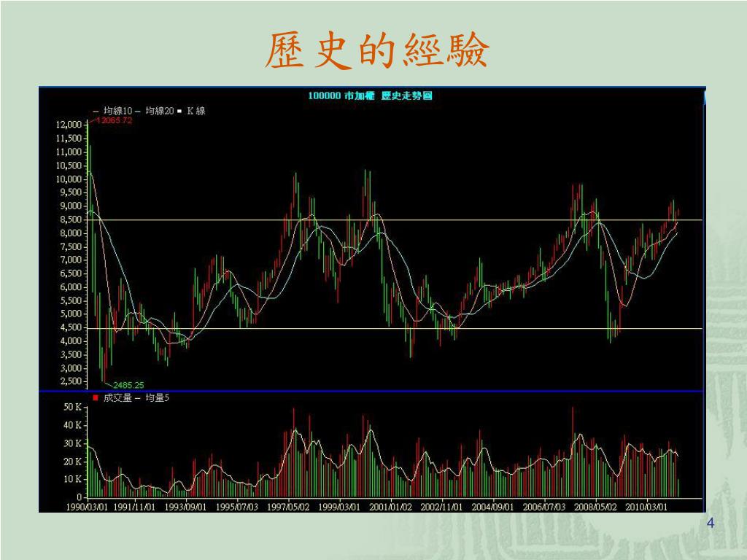This screenshot has width=747, height=560.
Task: Click the red 成交量 legend square
Action: click(96, 397)
